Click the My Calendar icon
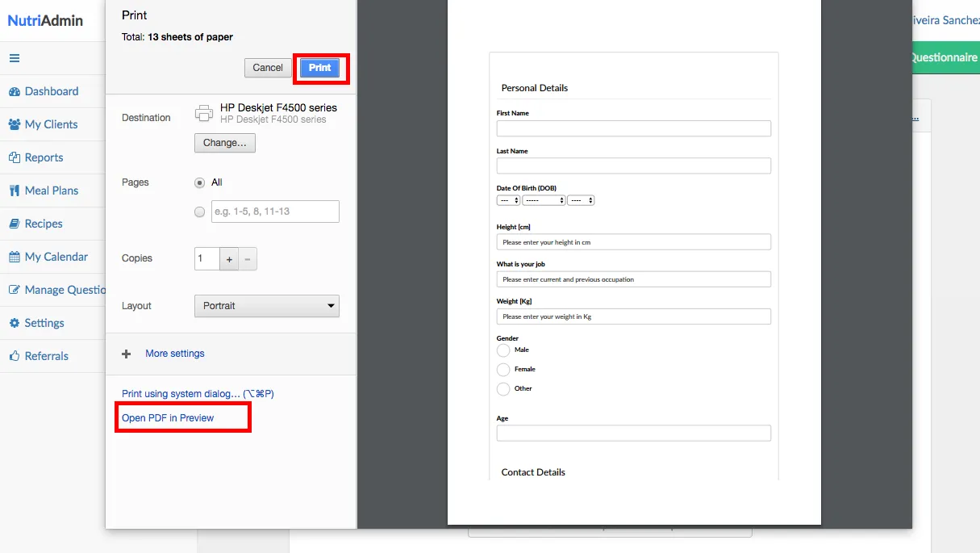Viewport: 980px width, 553px height. [x=15, y=258]
